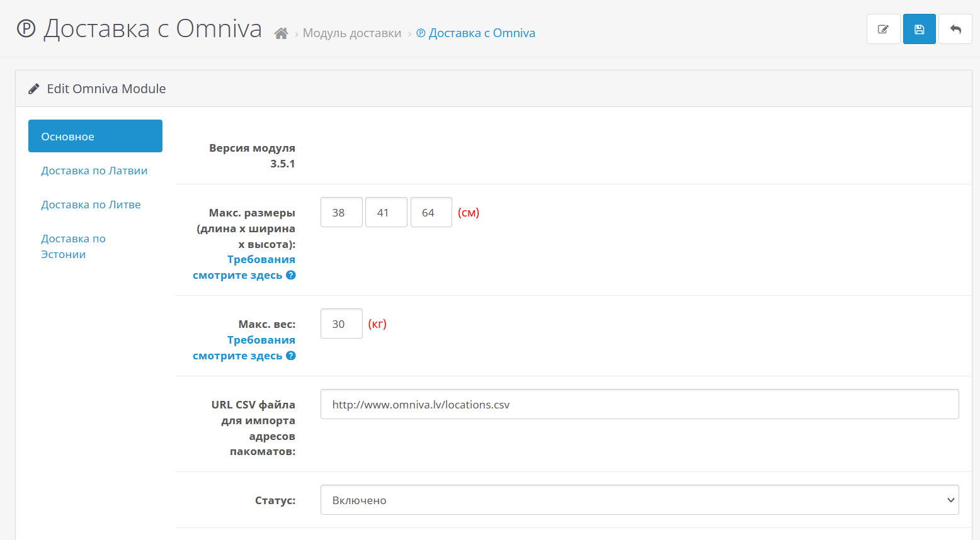The height and width of the screenshot is (540, 980).
Task: Switch to Доставка по Латвии tab
Action: (x=94, y=171)
